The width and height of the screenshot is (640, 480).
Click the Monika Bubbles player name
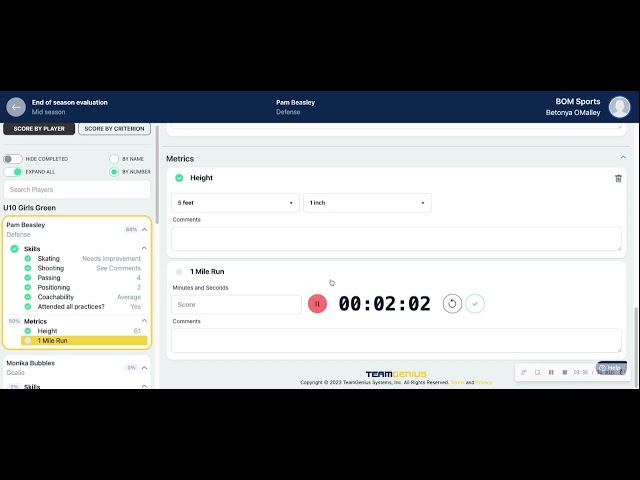point(30,363)
